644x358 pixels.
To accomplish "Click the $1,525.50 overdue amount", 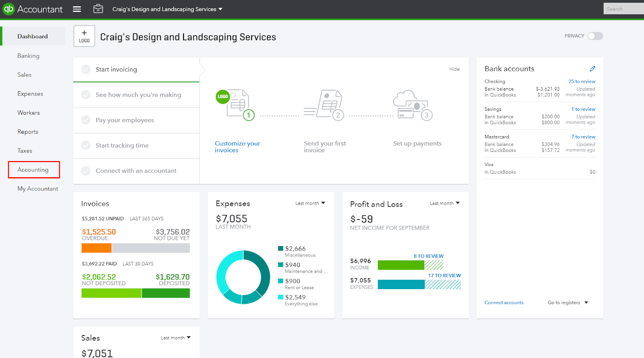I will pos(99,232).
